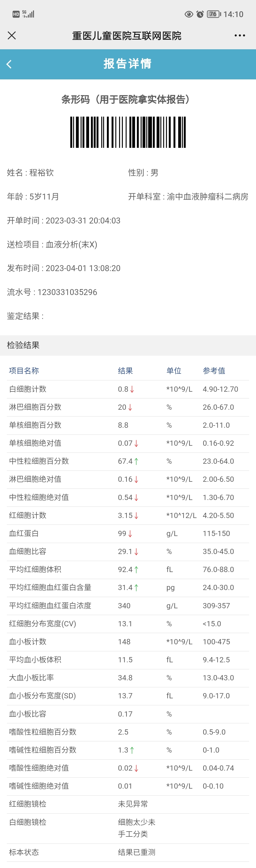Tap the battery level indicator
The image size is (256, 868).
click(214, 14)
